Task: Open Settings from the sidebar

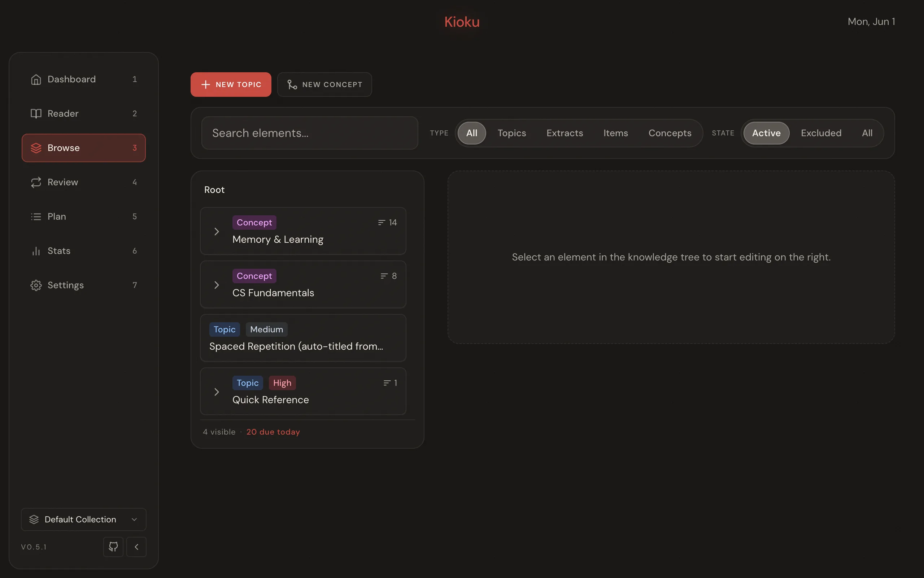Action: tap(84, 285)
